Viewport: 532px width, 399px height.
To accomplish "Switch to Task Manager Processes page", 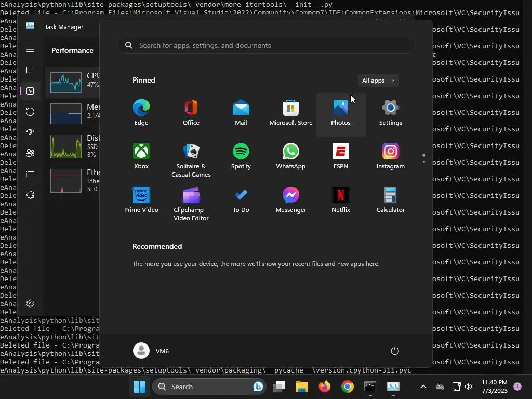I will 30,70.
